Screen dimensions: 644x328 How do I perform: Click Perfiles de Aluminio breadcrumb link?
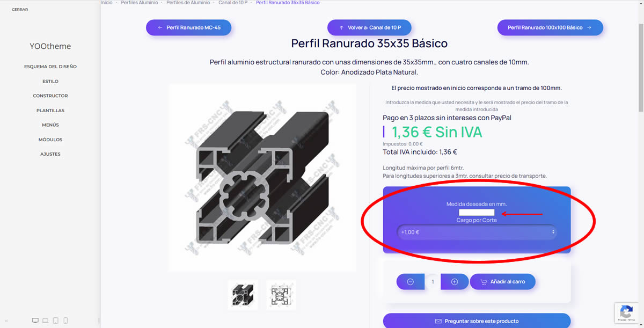pos(187,3)
